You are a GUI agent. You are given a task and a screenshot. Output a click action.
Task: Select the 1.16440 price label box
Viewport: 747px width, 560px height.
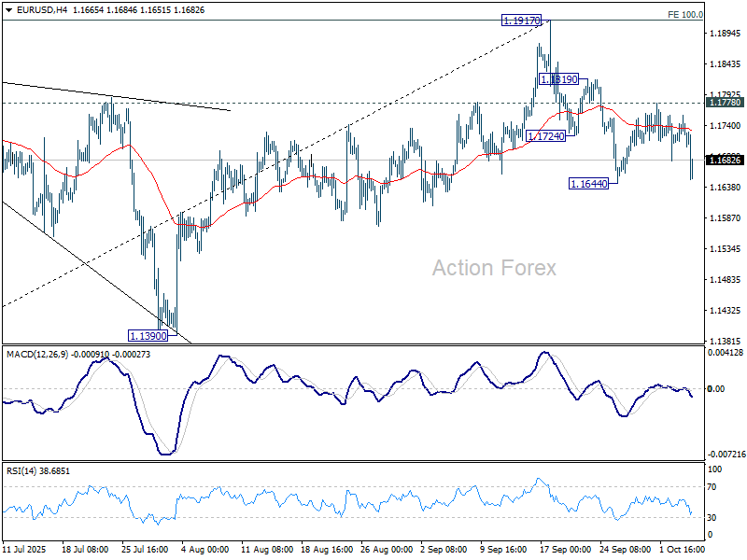coord(589,184)
